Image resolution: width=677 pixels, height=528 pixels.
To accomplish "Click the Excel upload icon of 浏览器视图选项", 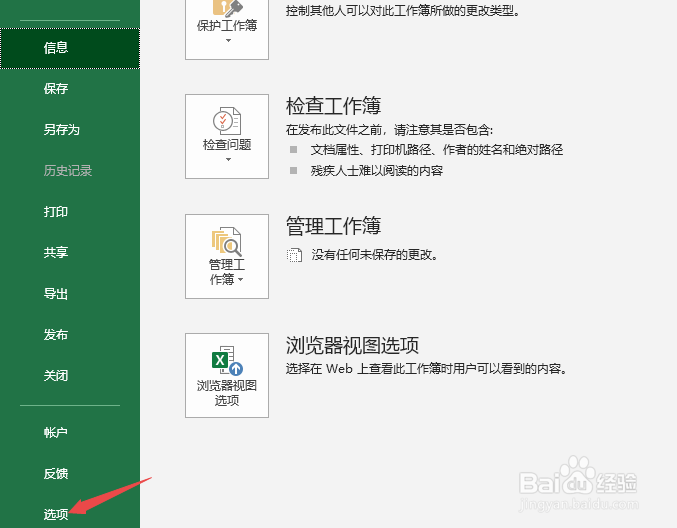I will click(228, 361).
